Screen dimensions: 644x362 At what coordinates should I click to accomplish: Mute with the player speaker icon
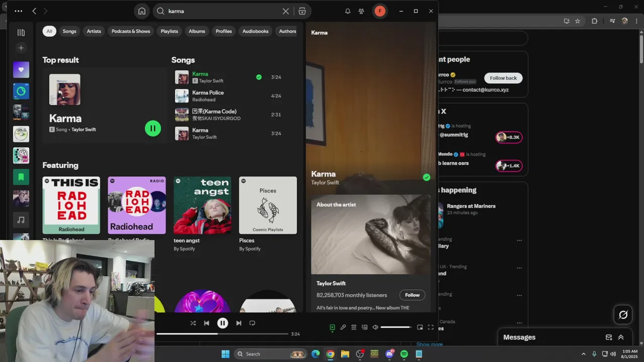tap(375, 327)
